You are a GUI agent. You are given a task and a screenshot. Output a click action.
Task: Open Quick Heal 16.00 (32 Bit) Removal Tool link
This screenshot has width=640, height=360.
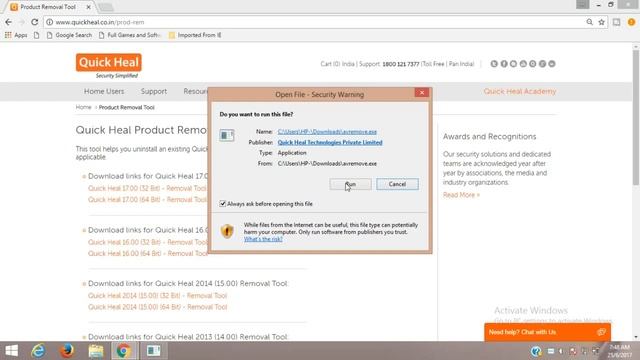[148, 242]
